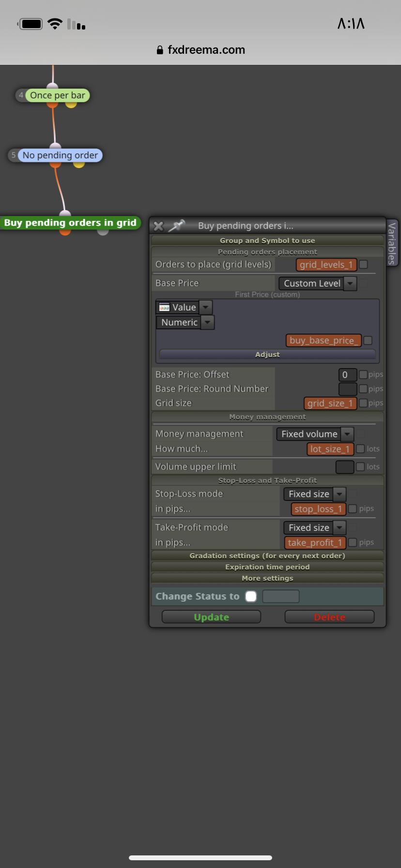Click input connector atop No pending order block

click(55, 146)
